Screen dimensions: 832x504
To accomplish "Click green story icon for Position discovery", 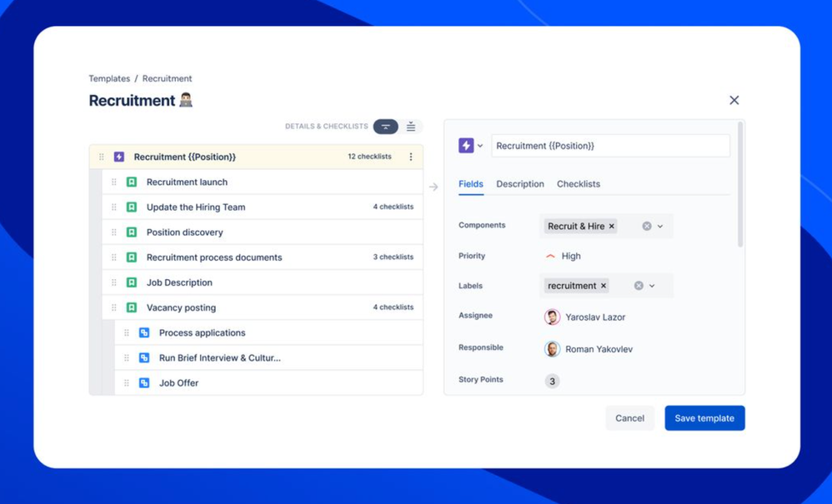I will [132, 232].
